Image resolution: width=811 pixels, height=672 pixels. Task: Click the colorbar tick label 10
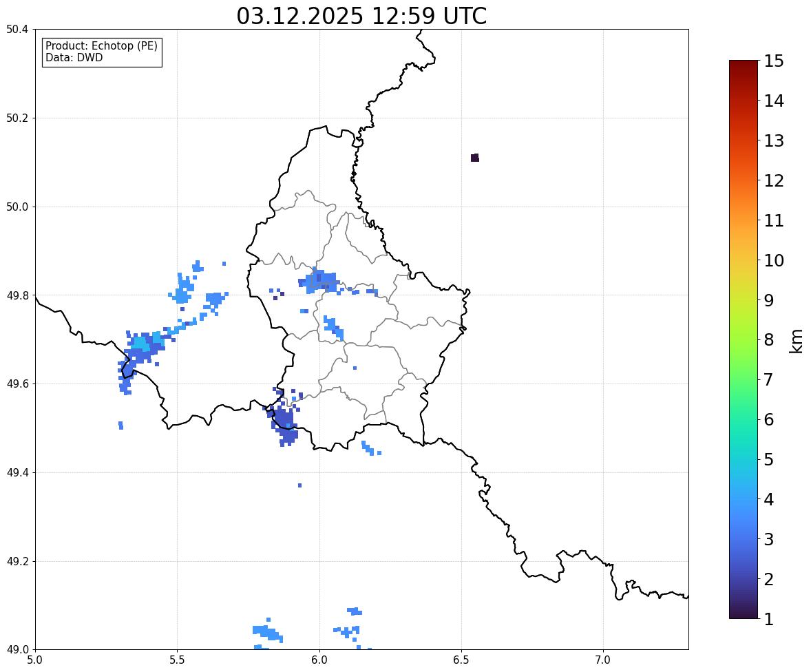point(773,260)
